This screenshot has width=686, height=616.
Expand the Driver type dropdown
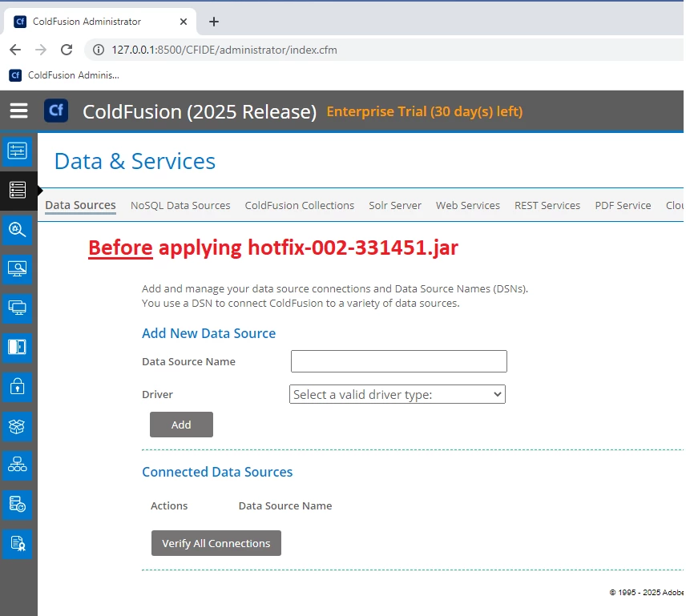point(397,394)
